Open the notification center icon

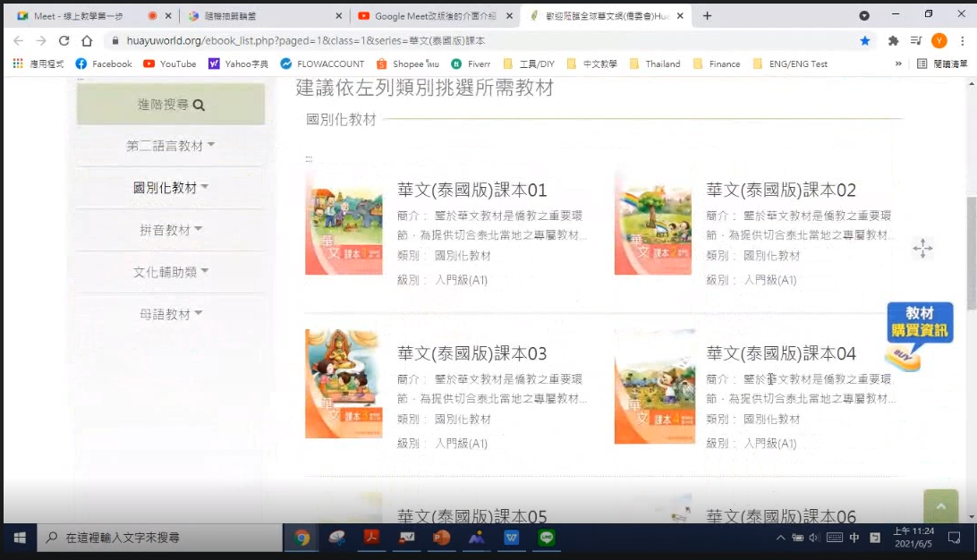(x=954, y=538)
